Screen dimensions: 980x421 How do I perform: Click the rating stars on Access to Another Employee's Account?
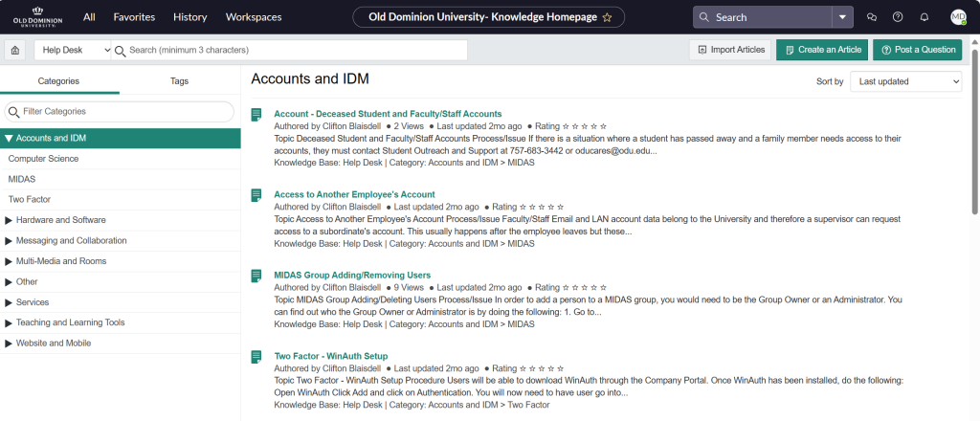[x=542, y=207]
